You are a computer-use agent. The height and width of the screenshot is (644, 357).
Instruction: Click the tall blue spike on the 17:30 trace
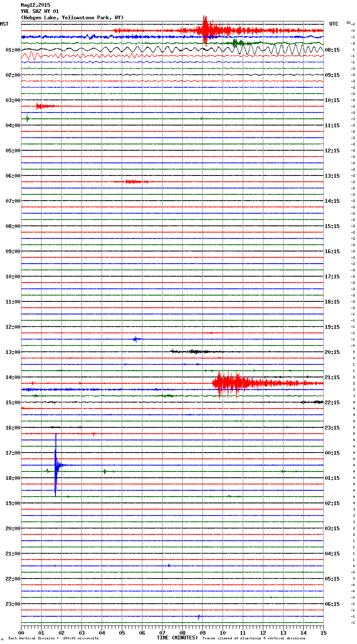tap(55, 465)
